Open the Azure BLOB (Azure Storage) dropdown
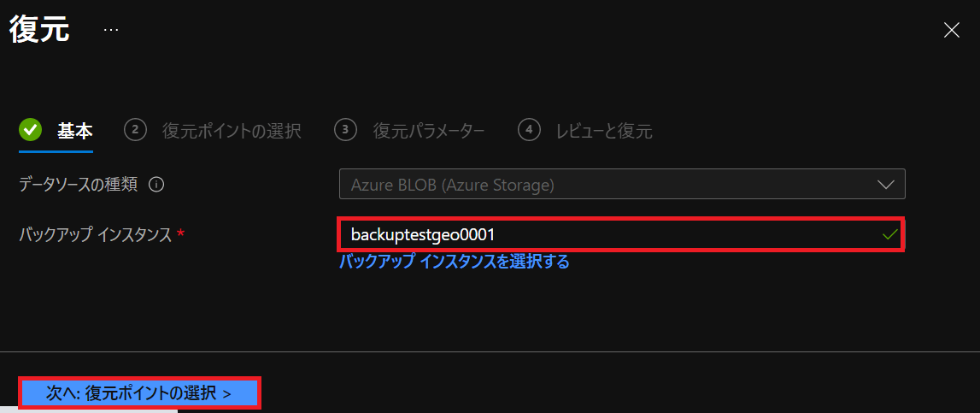Viewport: 980px width, 413px height. (622, 185)
